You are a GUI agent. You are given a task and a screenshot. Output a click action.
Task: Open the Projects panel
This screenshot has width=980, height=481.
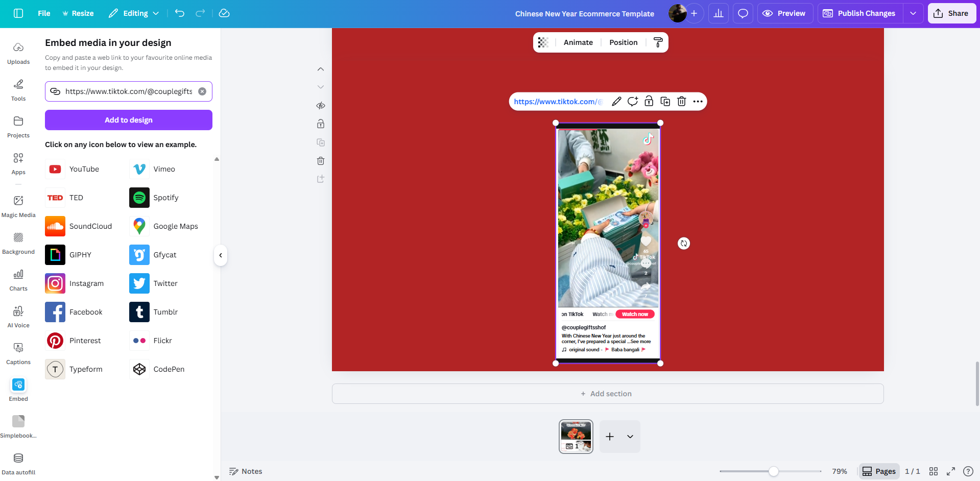click(x=18, y=127)
